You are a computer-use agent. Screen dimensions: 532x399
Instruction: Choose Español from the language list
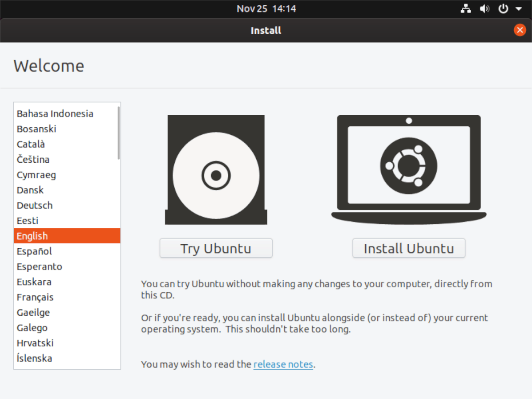[x=34, y=251]
